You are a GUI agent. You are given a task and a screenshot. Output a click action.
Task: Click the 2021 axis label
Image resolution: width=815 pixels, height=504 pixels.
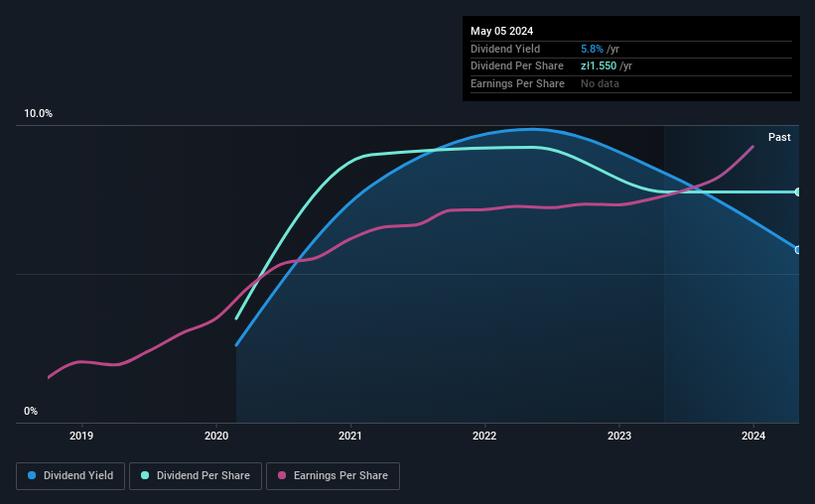coord(350,436)
